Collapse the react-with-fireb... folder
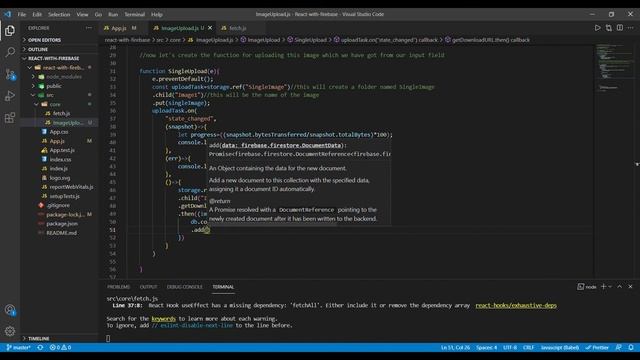 [x=60, y=67]
